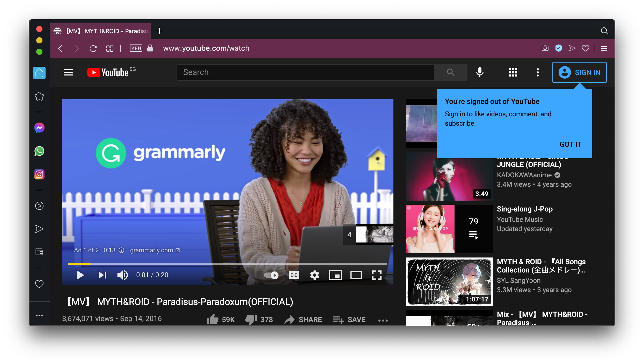Search with your voice microphone icon
644x364 pixels.
click(480, 72)
